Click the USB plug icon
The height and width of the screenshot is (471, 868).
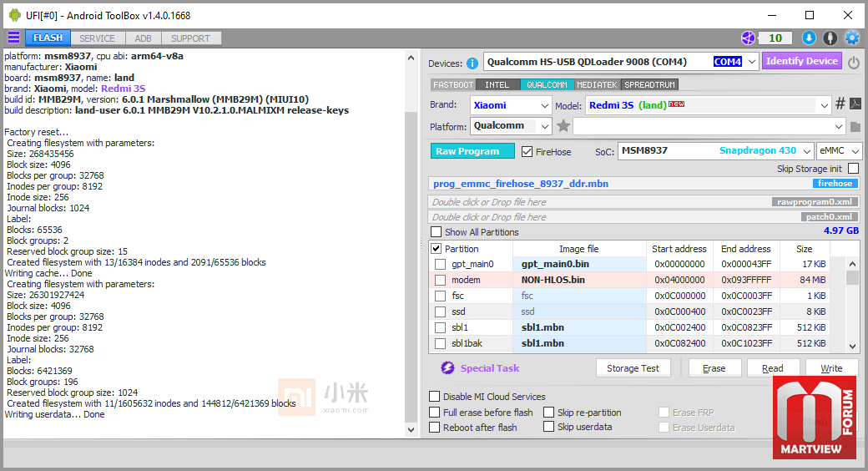click(830, 38)
